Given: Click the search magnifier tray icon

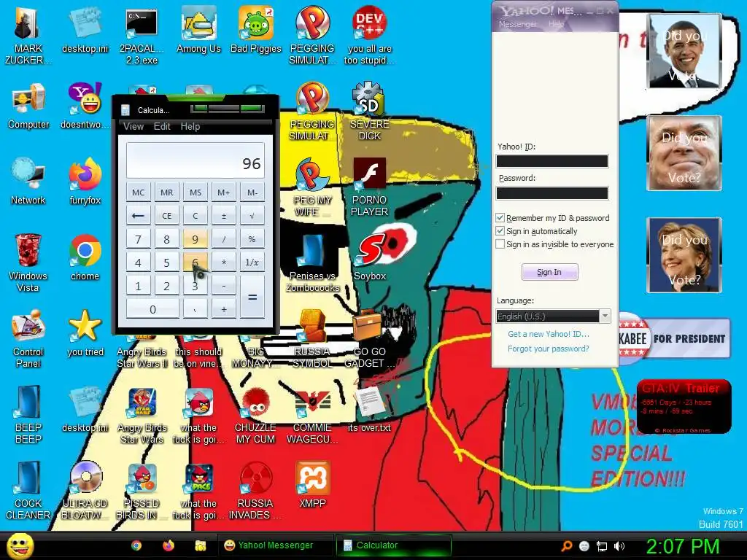Looking at the screenshot, I should click(x=567, y=546).
